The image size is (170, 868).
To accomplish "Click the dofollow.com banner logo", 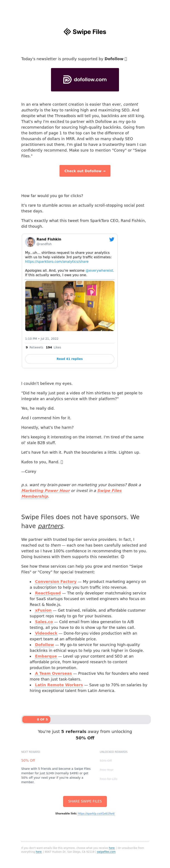I will pyautogui.click(x=85, y=80).
